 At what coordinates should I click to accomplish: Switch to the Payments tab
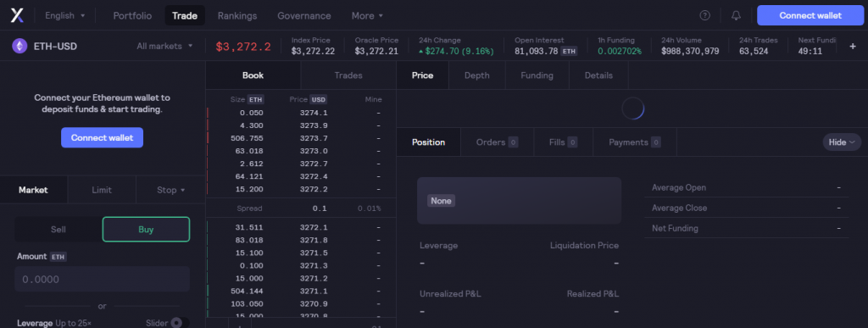coord(634,142)
